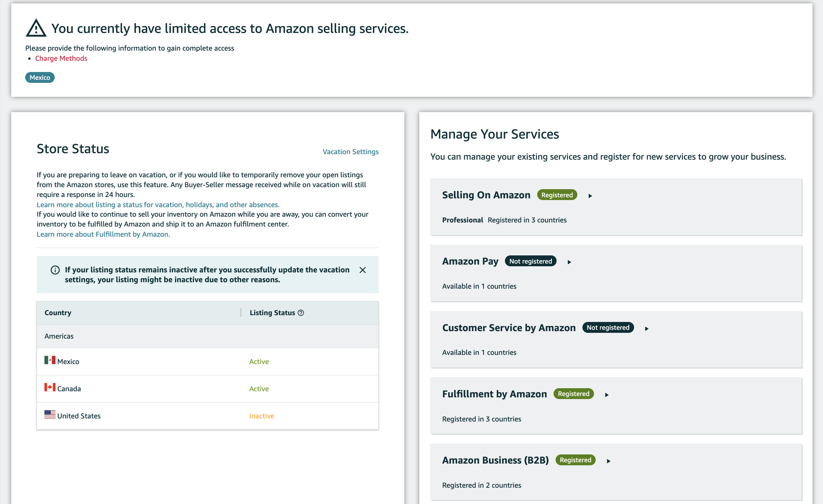The height and width of the screenshot is (504, 823).
Task: Expand the Amazon Business (B2B) arrow
Action: click(x=609, y=461)
